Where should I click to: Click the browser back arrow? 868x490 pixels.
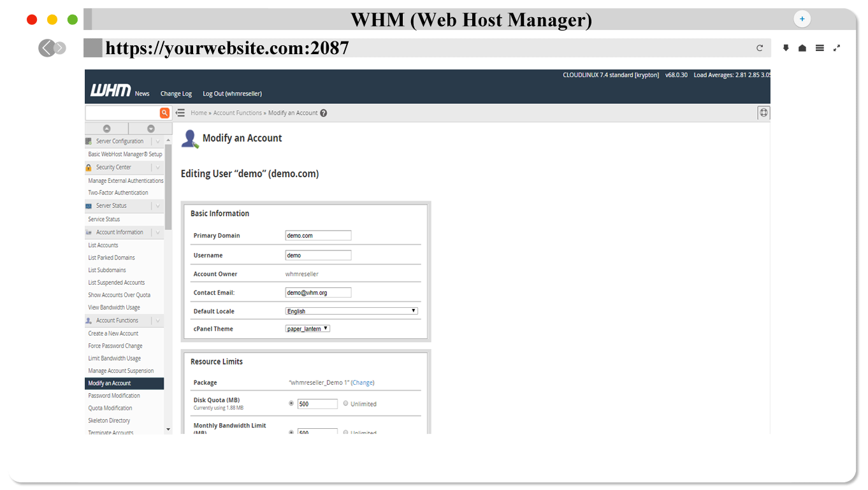(x=46, y=48)
